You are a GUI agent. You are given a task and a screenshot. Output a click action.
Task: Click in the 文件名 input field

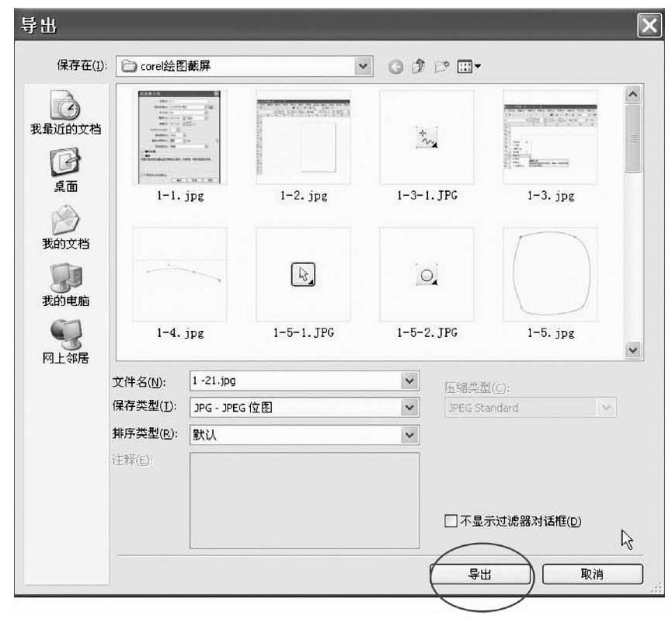point(295,381)
